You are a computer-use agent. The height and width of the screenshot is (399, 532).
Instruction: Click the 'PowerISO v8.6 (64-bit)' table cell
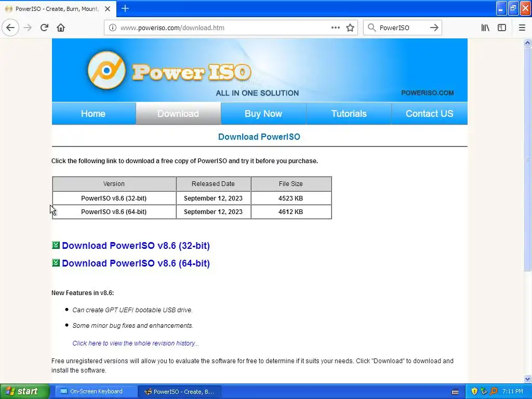click(114, 212)
